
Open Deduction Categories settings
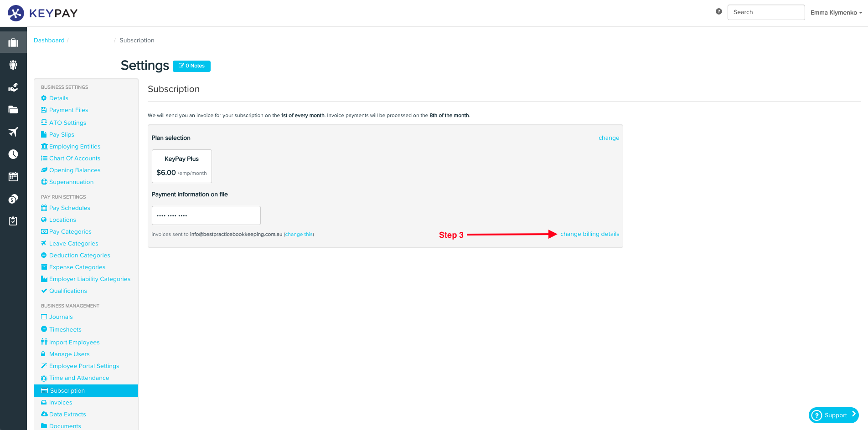click(x=80, y=255)
